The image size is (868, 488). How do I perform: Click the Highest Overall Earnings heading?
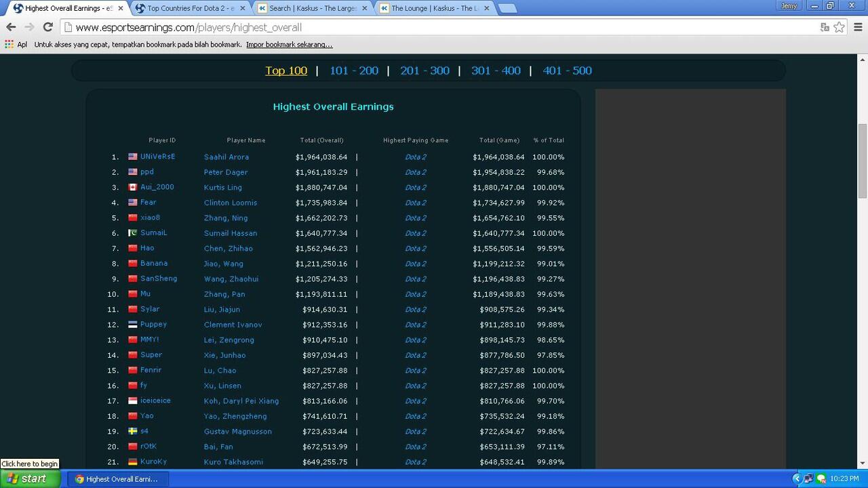point(333,106)
